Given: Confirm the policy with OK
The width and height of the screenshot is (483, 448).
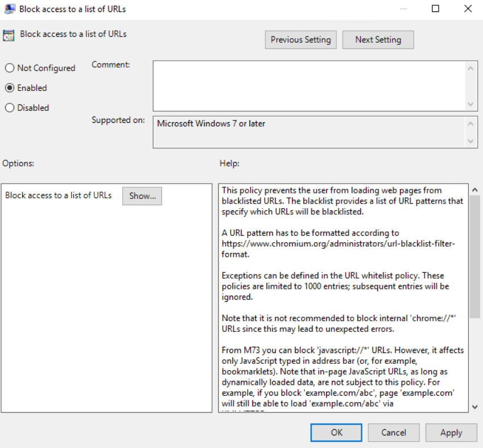Looking at the screenshot, I should coord(337,433).
